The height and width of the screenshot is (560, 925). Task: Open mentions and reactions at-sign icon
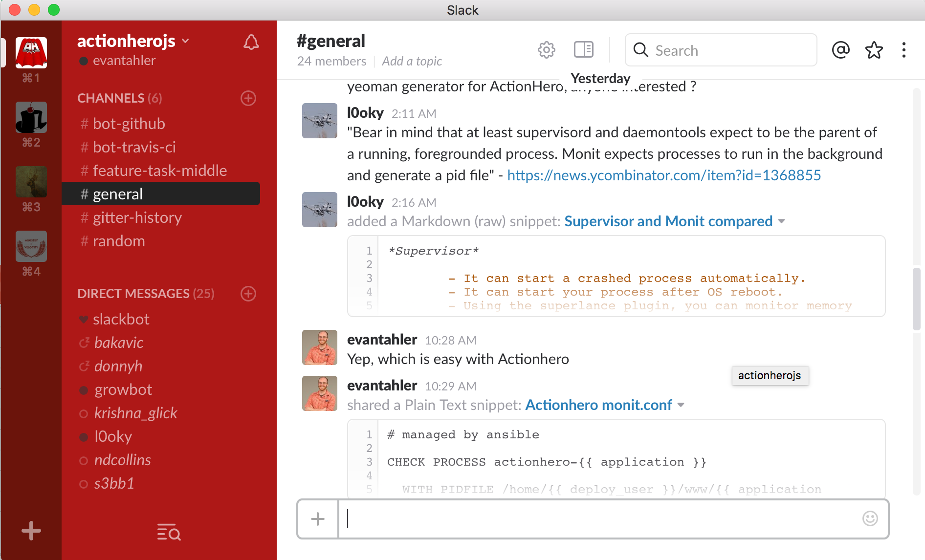[x=841, y=50]
